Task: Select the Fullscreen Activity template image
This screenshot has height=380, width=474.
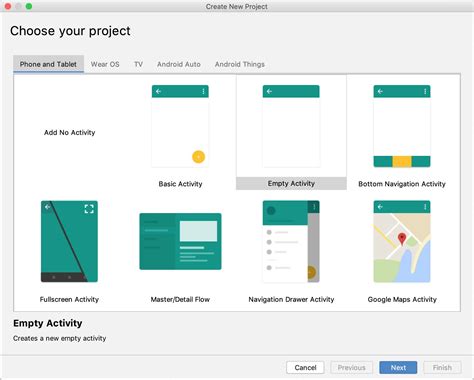Action: pos(69,241)
